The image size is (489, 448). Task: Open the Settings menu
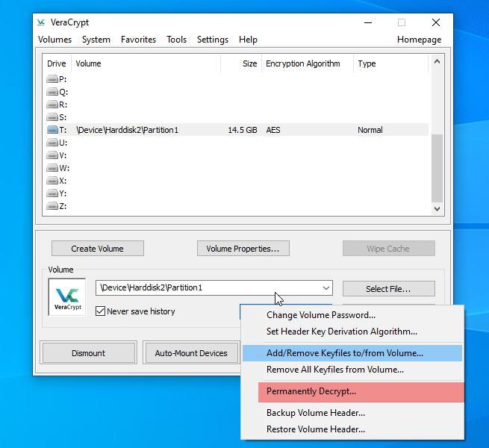pyautogui.click(x=213, y=40)
